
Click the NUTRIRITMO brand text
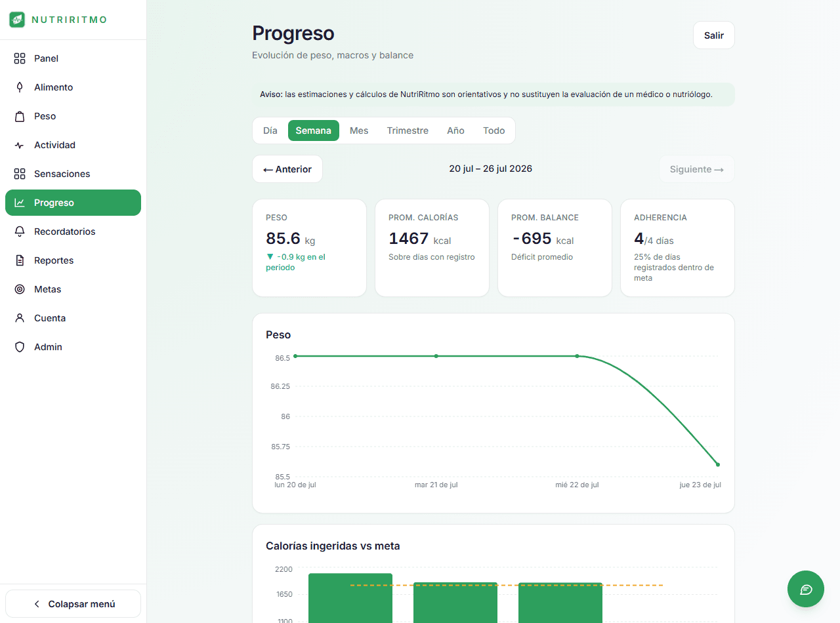[70, 20]
